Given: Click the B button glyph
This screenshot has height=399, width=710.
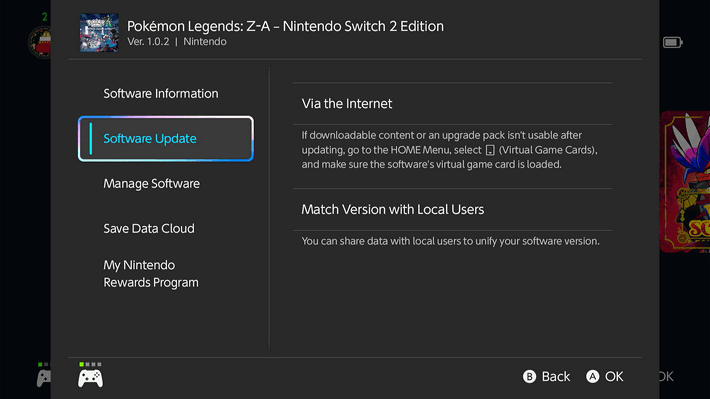Looking at the screenshot, I should tap(529, 376).
